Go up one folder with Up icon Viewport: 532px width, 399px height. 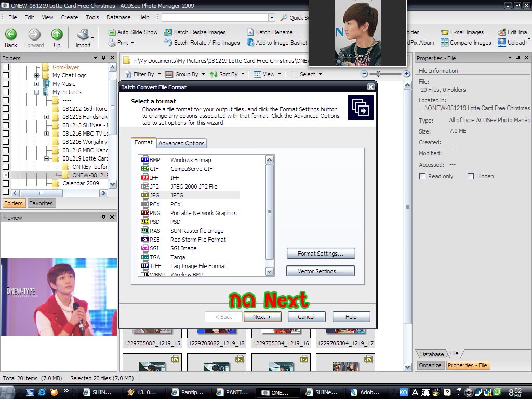tap(57, 34)
